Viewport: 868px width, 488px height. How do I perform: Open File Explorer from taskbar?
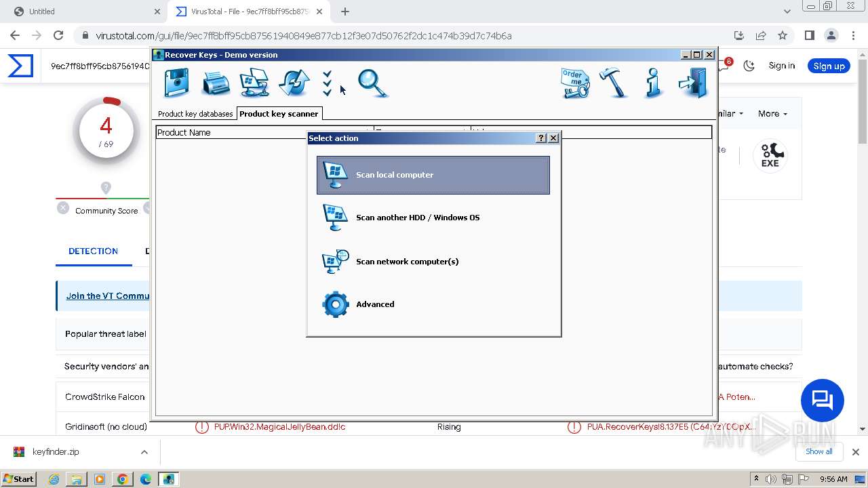[77, 479]
